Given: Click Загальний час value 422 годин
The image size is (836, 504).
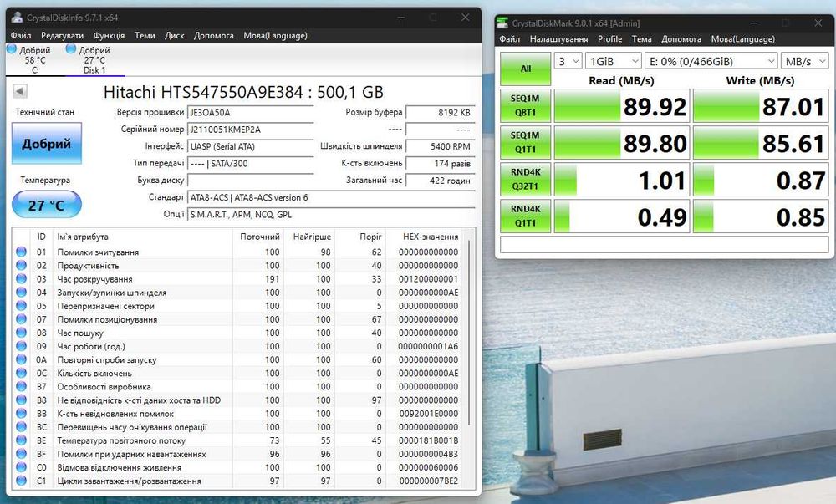Looking at the screenshot, I should [x=441, y=181].
